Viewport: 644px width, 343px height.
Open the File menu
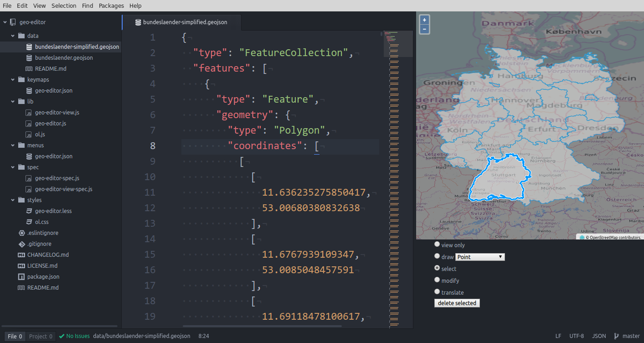pos(7,5)
